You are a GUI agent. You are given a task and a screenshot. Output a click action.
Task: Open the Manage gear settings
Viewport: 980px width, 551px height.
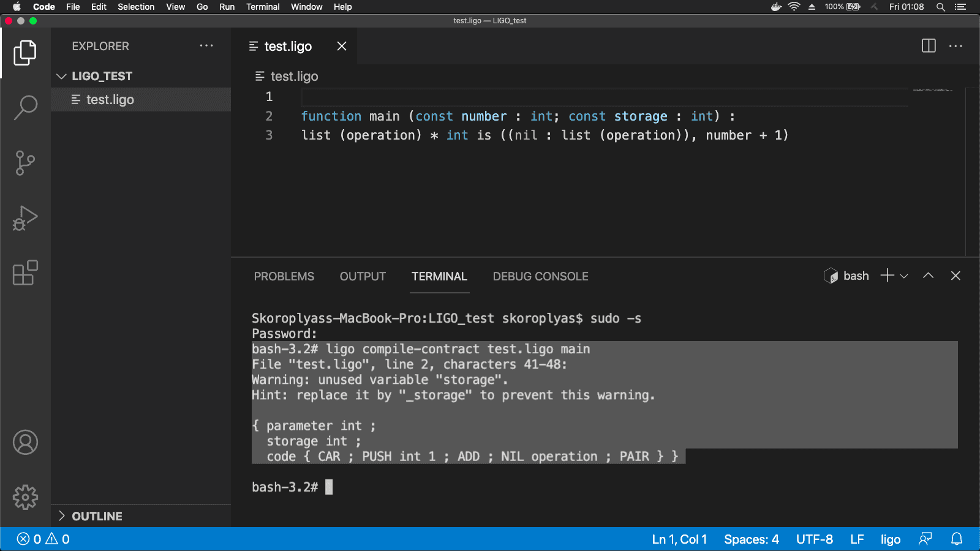coord(25,497)
